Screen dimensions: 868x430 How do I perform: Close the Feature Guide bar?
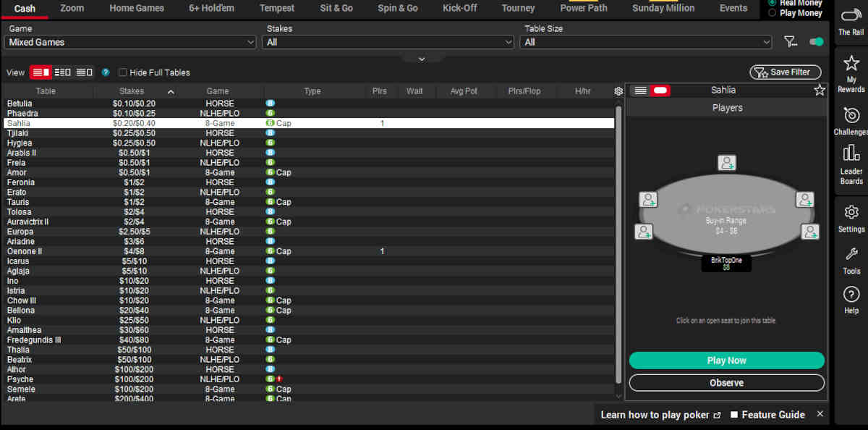pos(820,414)
